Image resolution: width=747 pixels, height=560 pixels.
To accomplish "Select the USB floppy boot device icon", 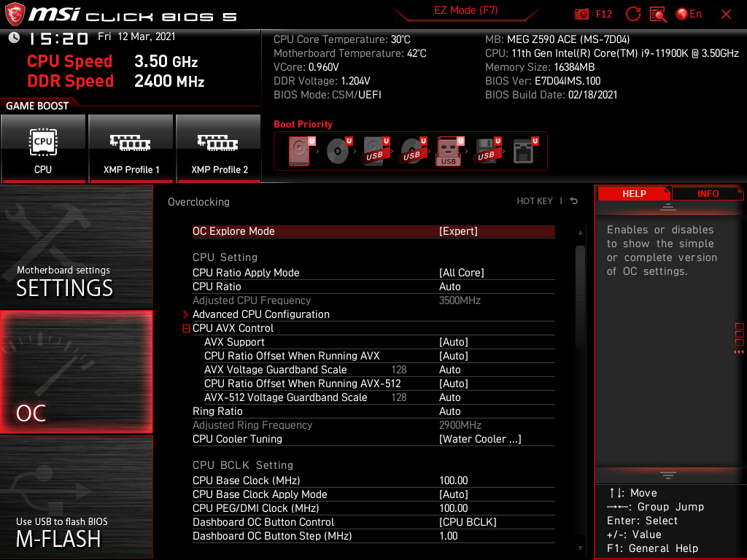I will pyautogui.click(x=487, y=150).
